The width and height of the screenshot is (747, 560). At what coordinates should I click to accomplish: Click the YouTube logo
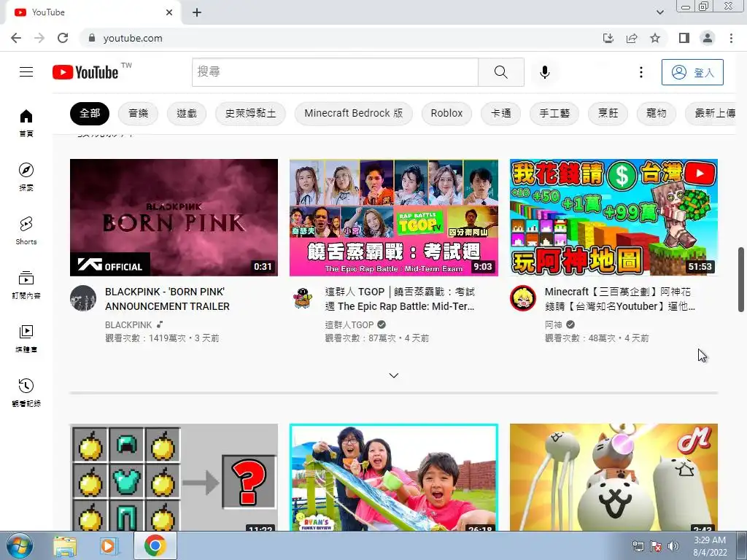[86, 72]
